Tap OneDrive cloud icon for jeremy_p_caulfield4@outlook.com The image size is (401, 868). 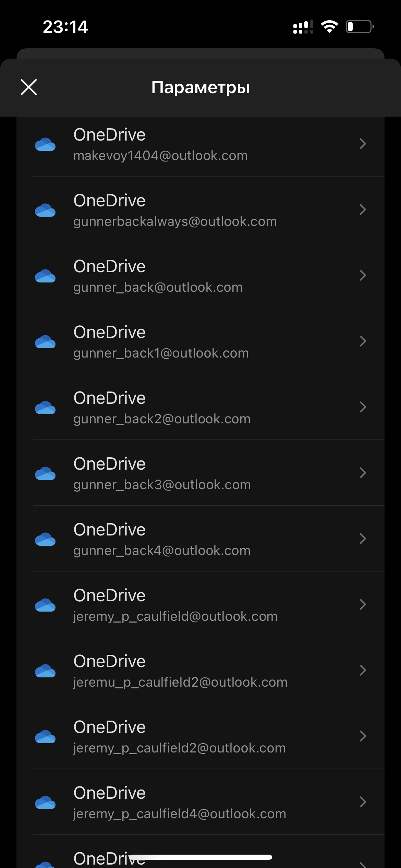45,803
